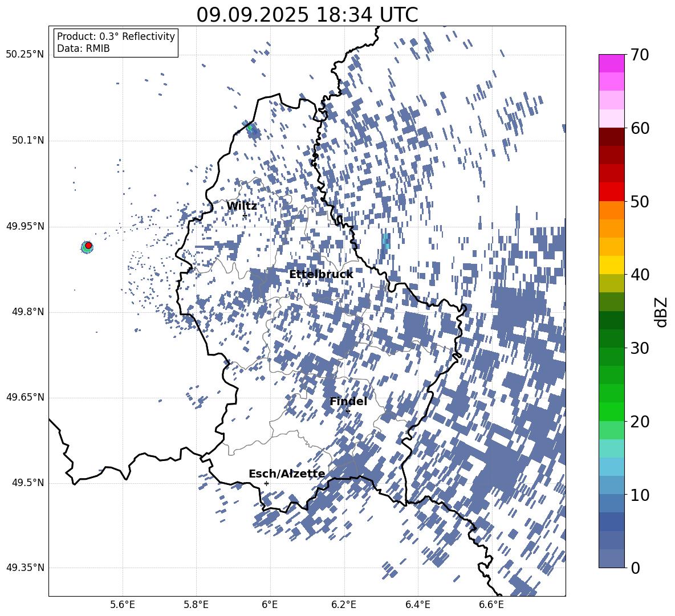The width and height of the screenshot is (675, 616).
Task: Click the green echo near 50.1°N northern border
Action: 250,127
